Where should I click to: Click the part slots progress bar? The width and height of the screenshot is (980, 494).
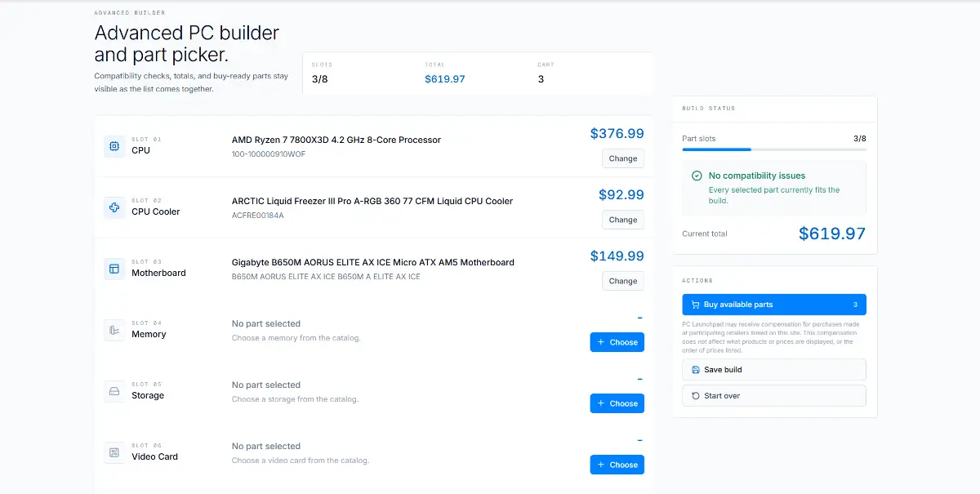coord(774,149)
